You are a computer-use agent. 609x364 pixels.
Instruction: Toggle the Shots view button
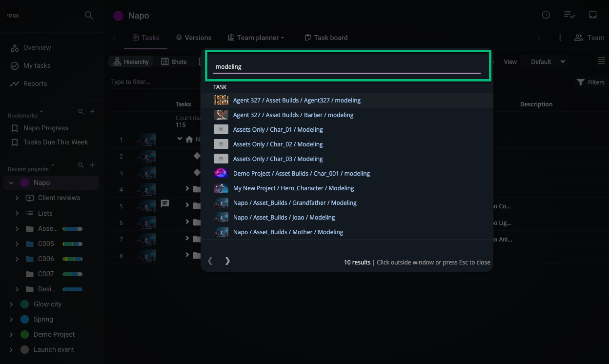pyautogui.click(x=174, y=62)
